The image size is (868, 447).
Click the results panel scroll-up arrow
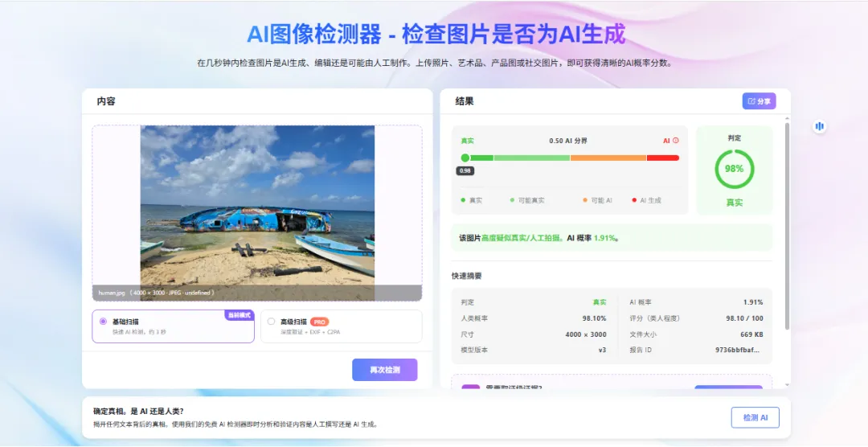coord(787,118)
